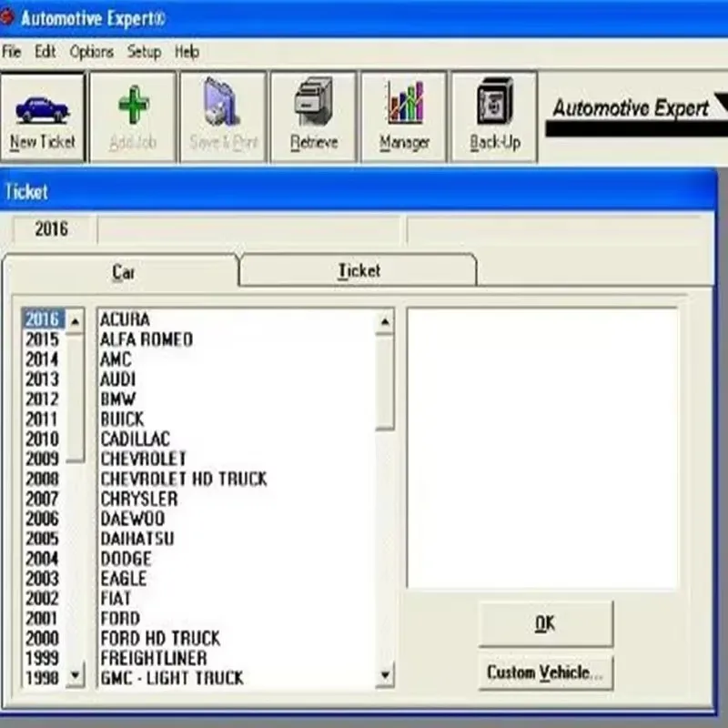Viewport: 728px width, 728px height.
Task: Click the Automotive Expert logo arrow
Action: [721, 104]
